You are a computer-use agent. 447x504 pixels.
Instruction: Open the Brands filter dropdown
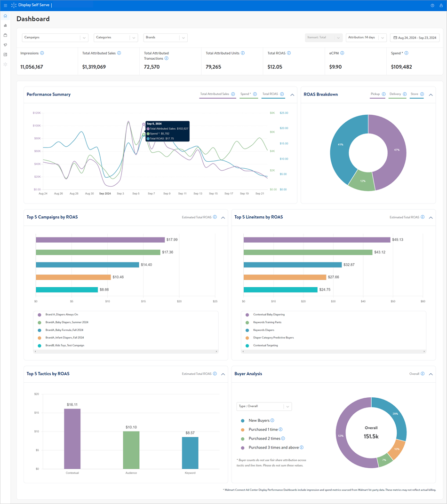[x=165, y=38]
